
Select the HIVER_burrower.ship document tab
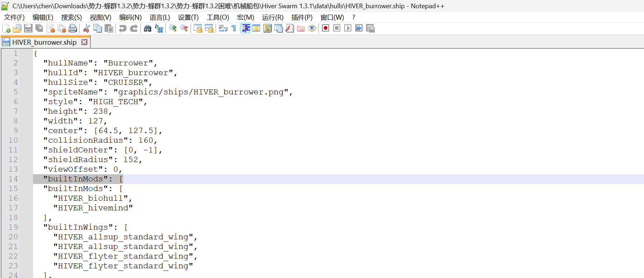click(x=44, y=42)
